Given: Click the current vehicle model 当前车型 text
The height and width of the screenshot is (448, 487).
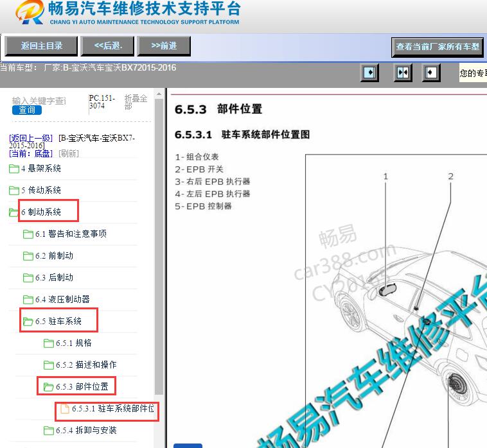Looking at the screenshot, I should pyautogui.click(x=88, y=67).
